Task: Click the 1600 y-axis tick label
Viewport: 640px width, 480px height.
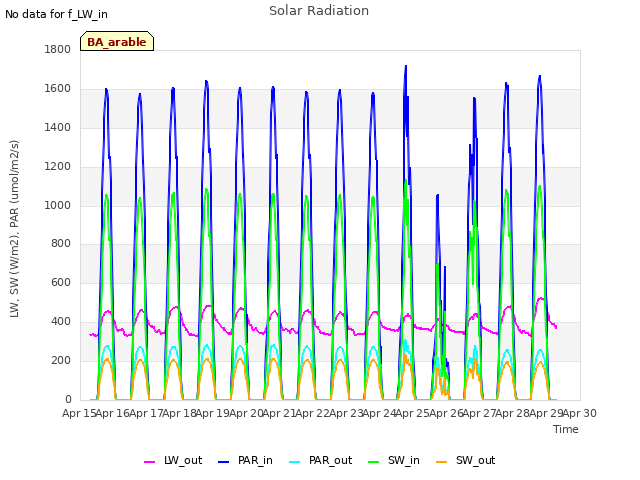Action: click(x=58, y=88)
